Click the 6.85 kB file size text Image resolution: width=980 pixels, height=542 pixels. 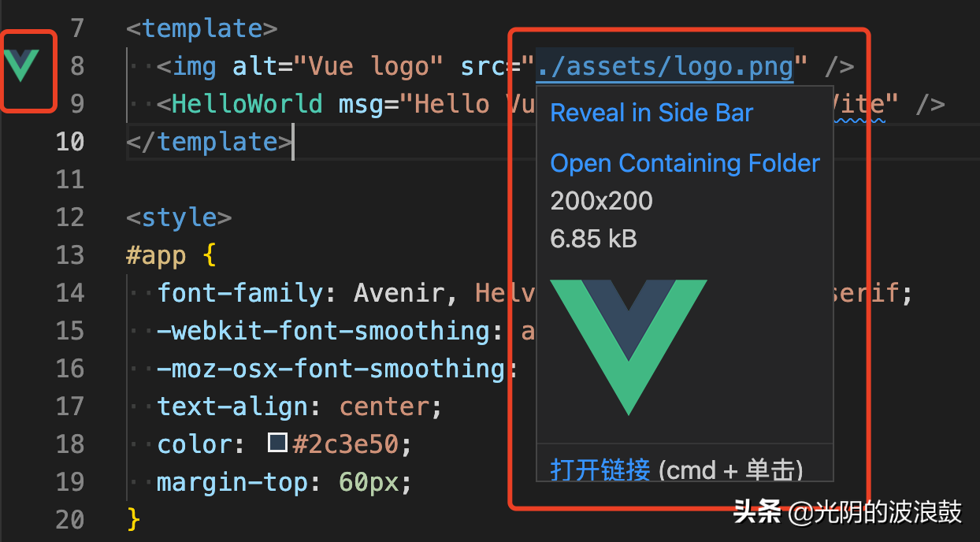click(593, 239)
